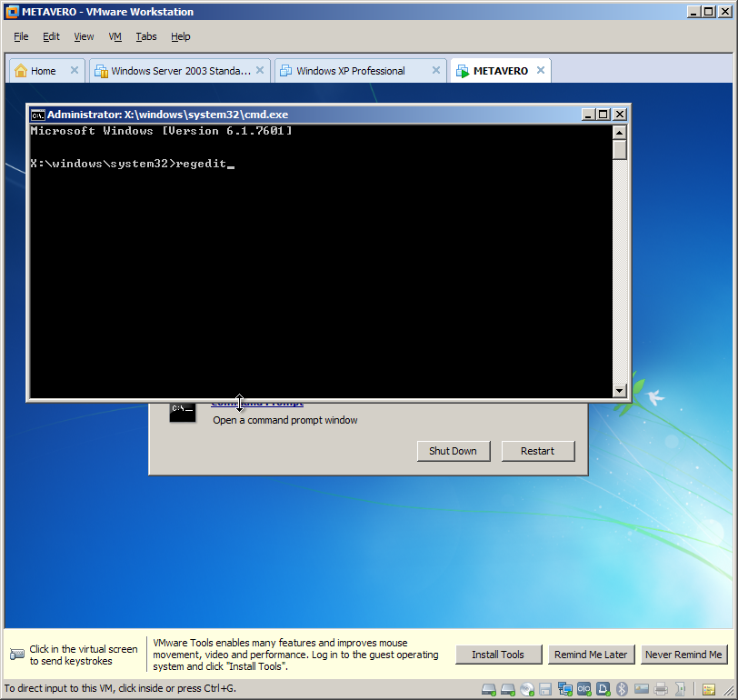Click Install Tools button
The width and height of the screenshot is (738, 700).
(498, 655)
